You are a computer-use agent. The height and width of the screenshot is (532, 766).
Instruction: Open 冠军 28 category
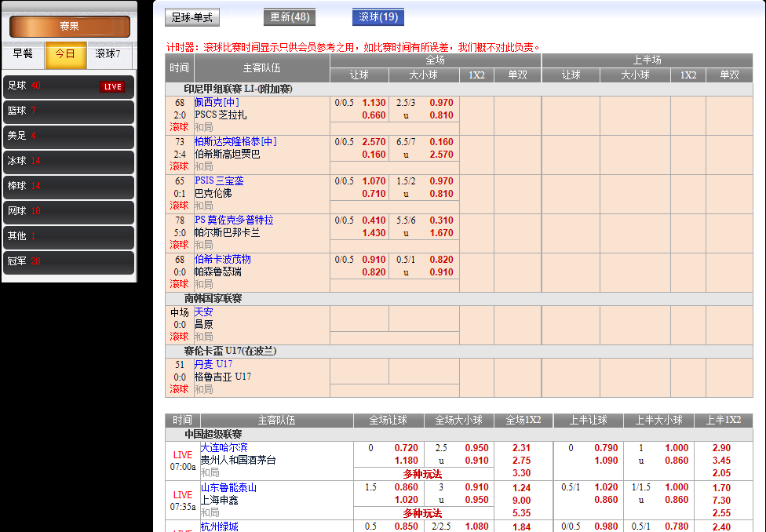[68, 262]
